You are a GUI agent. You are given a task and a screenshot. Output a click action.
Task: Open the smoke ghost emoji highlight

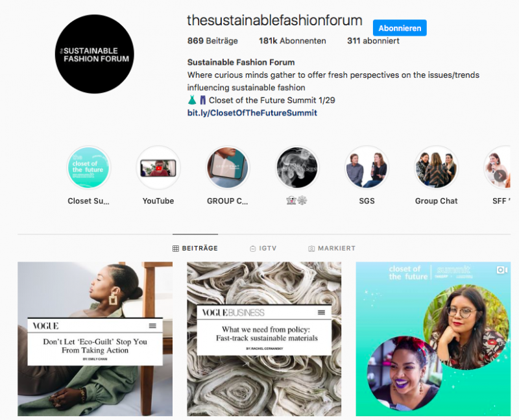[297, 168]
